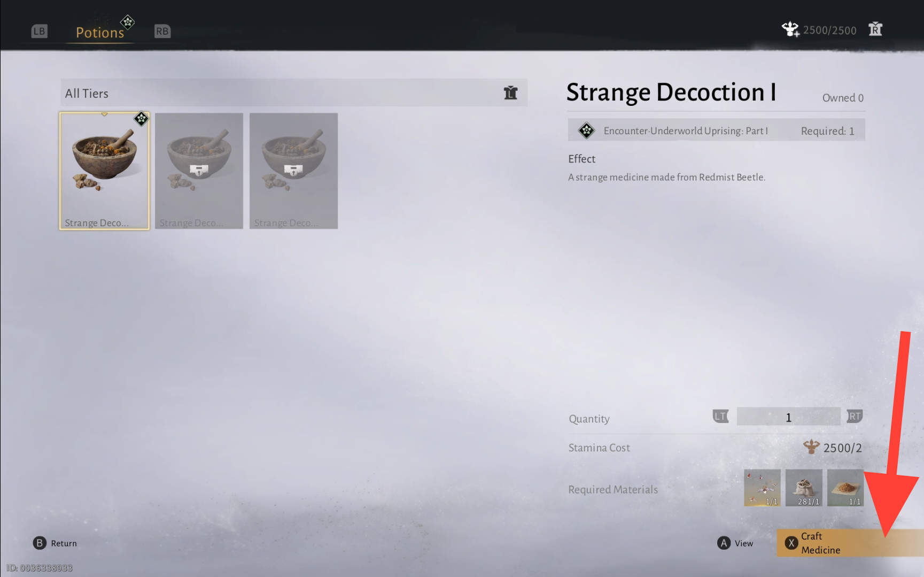This screenshot has height=577, width=924.
Task: Click the LB bumper icon
Action: (39, 31)
